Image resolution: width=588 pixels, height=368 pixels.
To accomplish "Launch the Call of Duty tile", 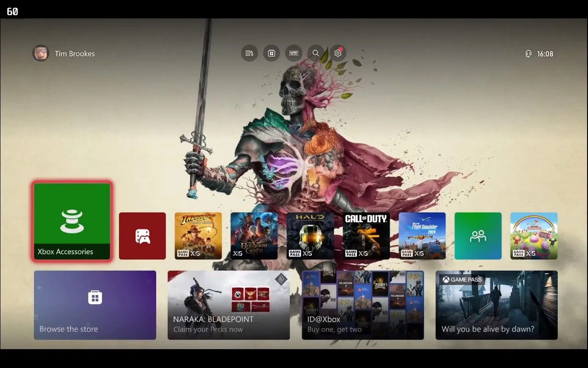I will click(x=366, y=236).
